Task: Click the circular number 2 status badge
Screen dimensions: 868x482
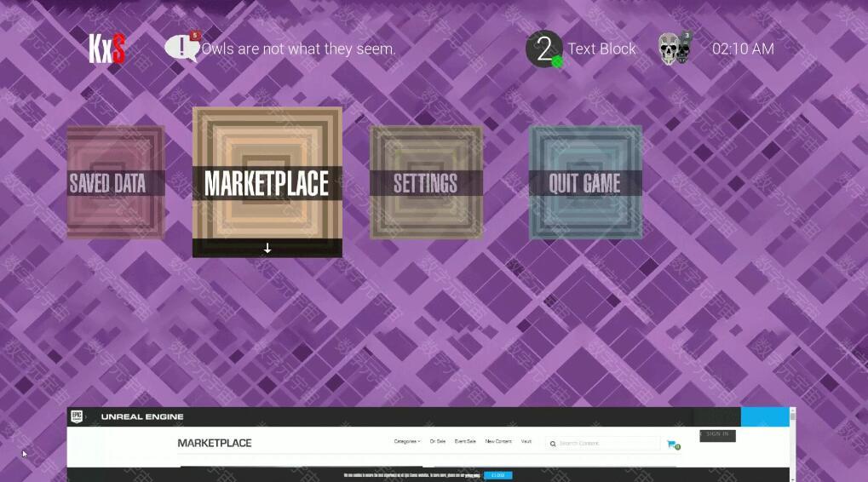Action: point(544,49)
